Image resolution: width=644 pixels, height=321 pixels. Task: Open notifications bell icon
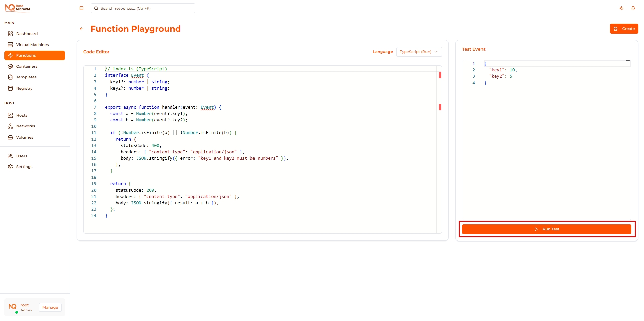[633, 8]
